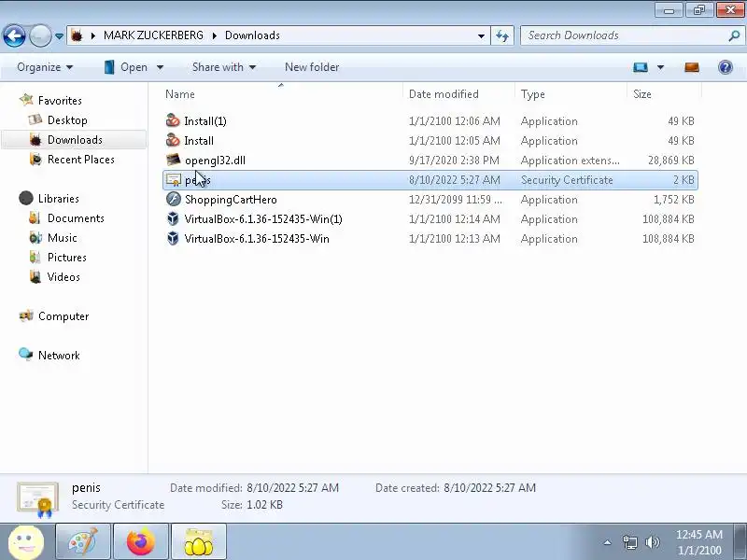Click the certificate thumbnail in details pane
Viewport: 747px width, 560px height.
point(37,499)
